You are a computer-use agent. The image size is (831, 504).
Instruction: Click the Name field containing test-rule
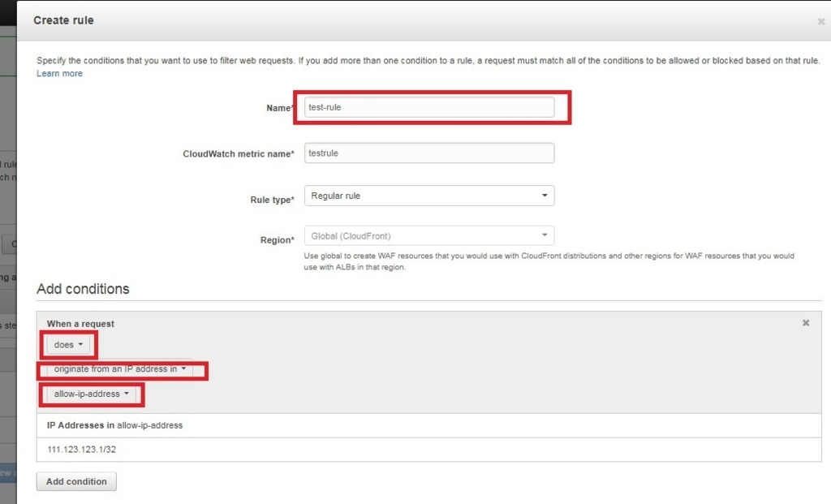pos(429,107)
